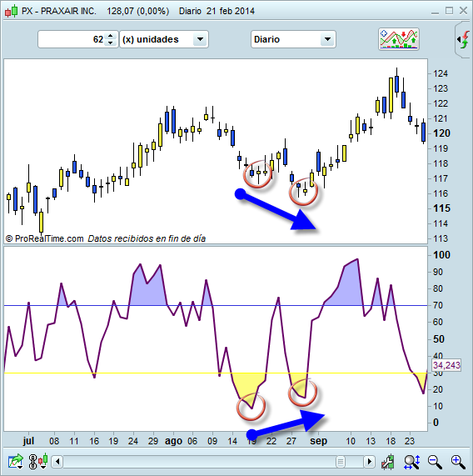Minimize the chart window

click(435, 12)
